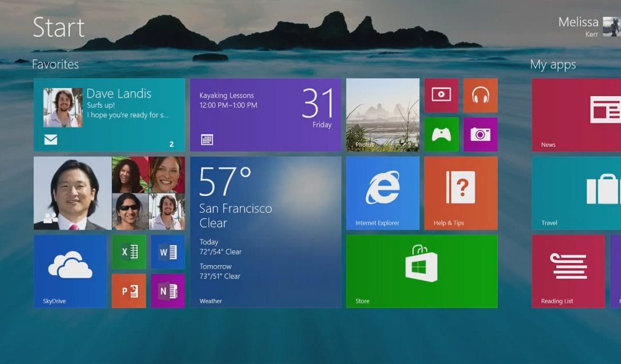Screen dimensions: 621x364
Task: Open the People app tile
Action: pyautogui.click(x=109, y=193)
